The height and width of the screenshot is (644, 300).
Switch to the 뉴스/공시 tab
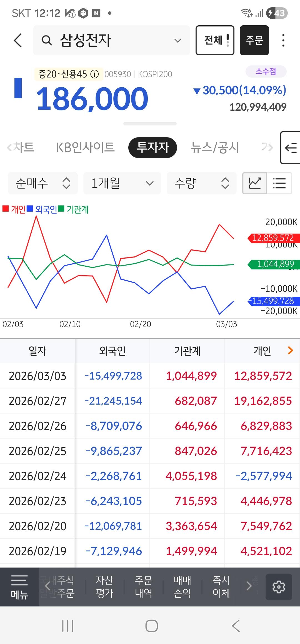pyautogui.click(x=215, y=147)
